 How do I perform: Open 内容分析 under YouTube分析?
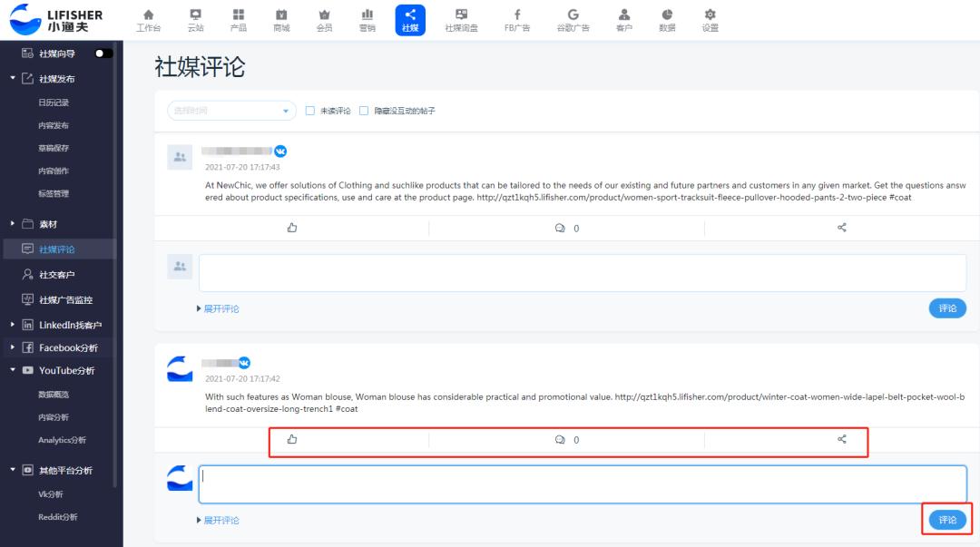point(54,417)
